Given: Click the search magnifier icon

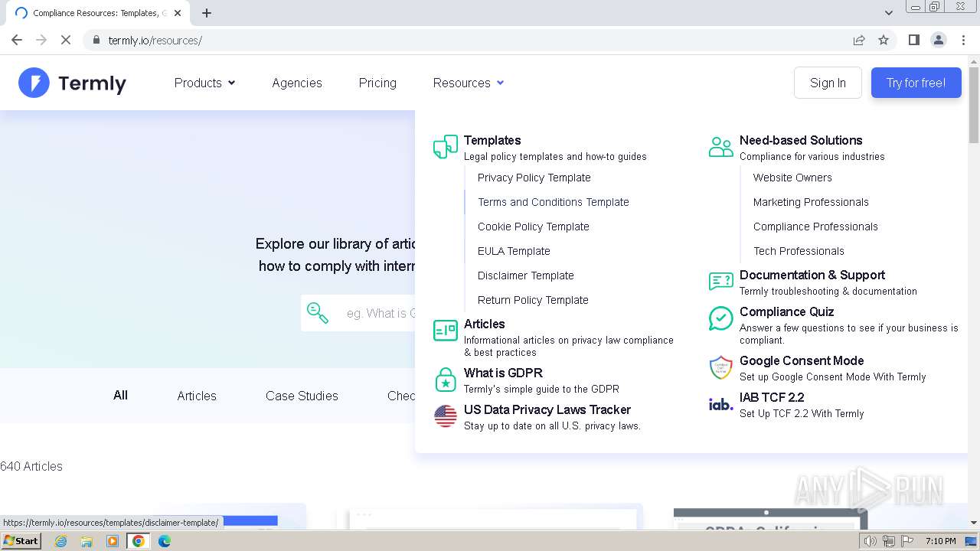Looking at the screenshot, I should (318, 312).
